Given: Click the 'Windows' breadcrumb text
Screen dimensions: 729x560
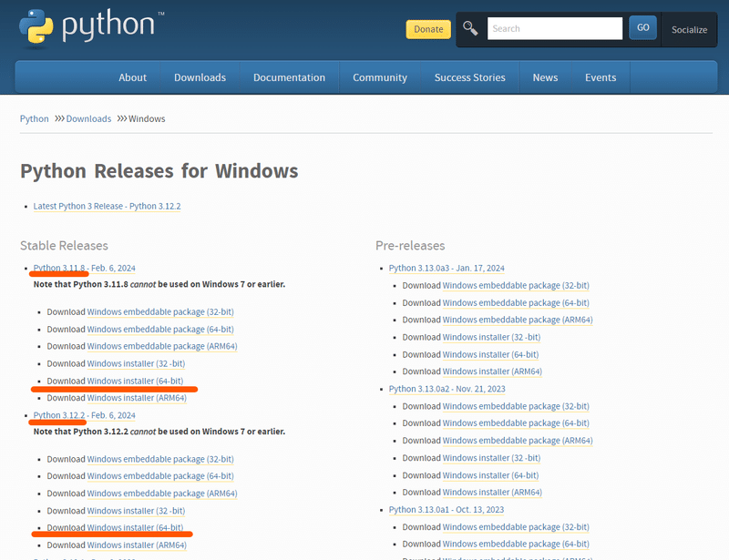Looking at the screenshot, I should tap(147, 119).
